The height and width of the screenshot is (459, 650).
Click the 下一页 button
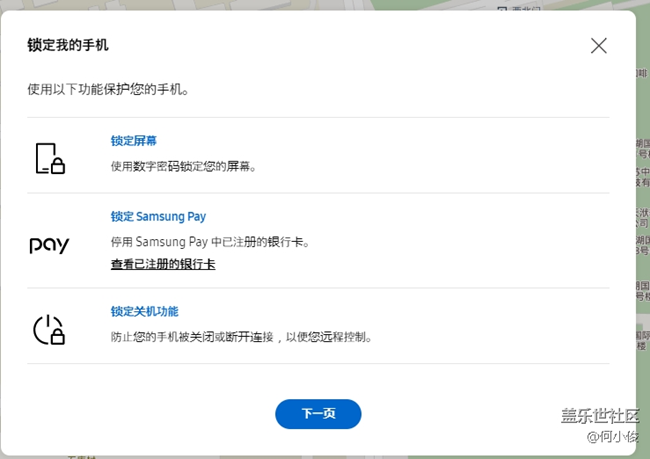point(318,414)
